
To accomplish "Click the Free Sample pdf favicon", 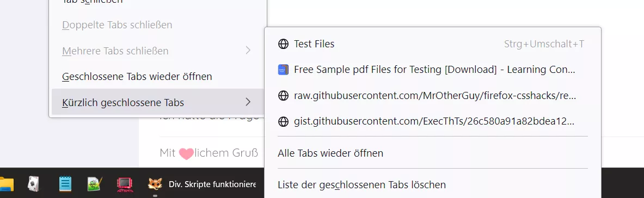I will coord(284,70).
